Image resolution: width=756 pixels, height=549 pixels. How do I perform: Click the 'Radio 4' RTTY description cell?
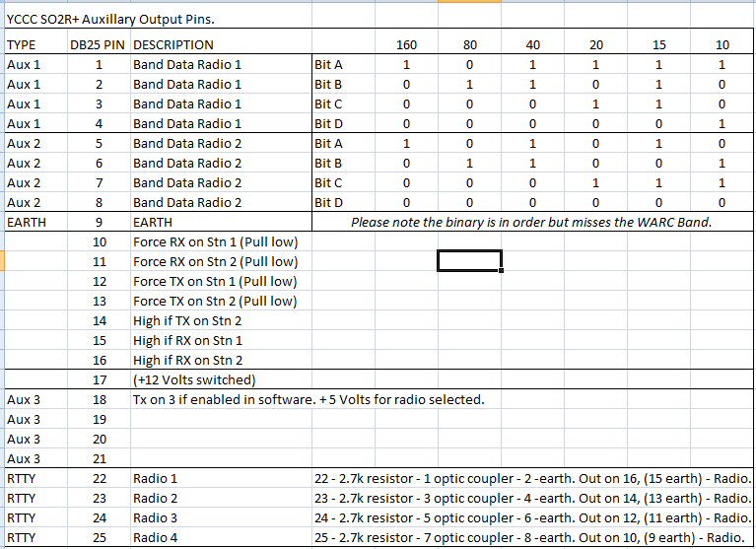tap(222, 538)
